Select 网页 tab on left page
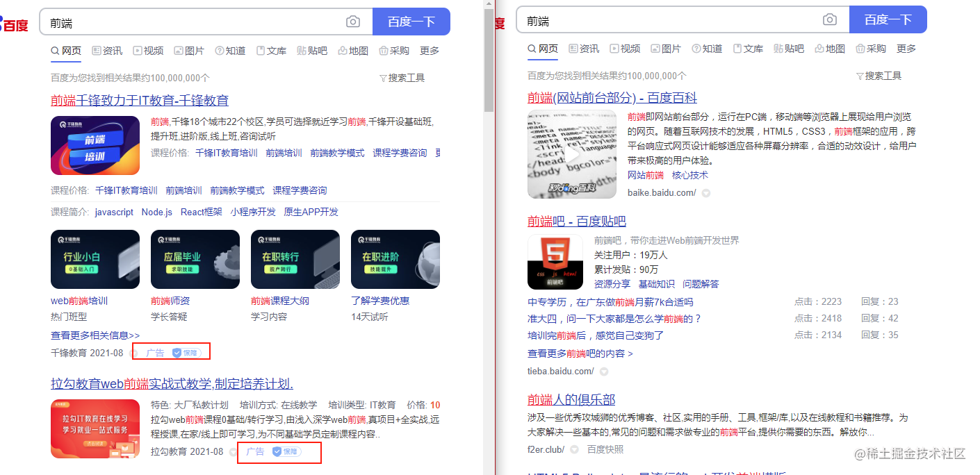This screenshot has height=475, width=980. click(x=66, y=51)
